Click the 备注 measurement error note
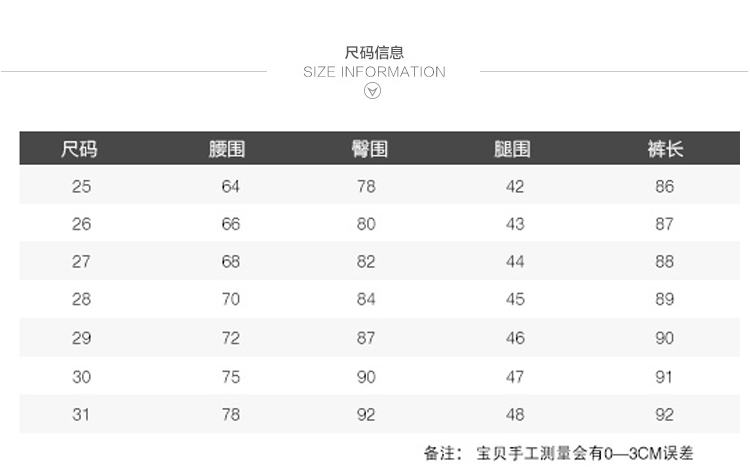This screenshot has height=468, width=750. click(x=572, y=453)
